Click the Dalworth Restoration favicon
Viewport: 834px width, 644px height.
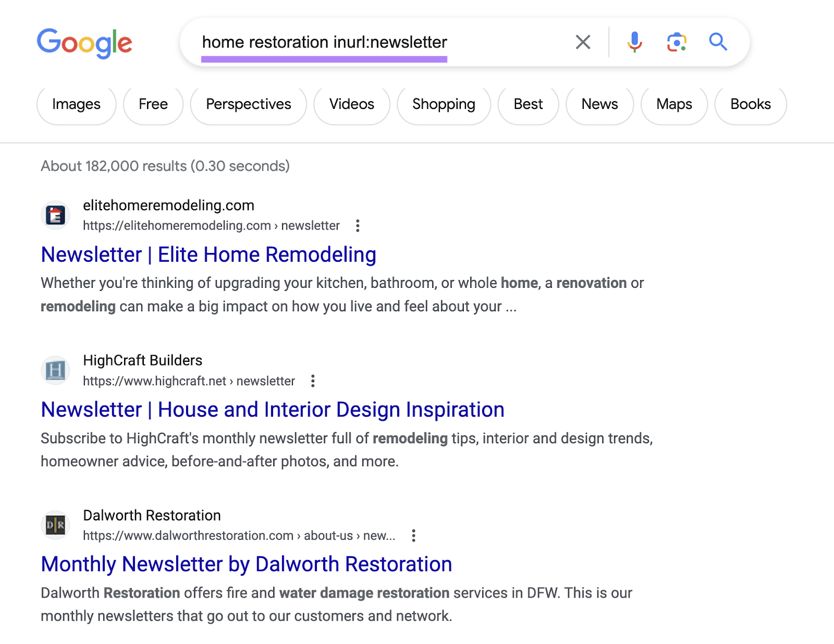click(x=55, y=525)
